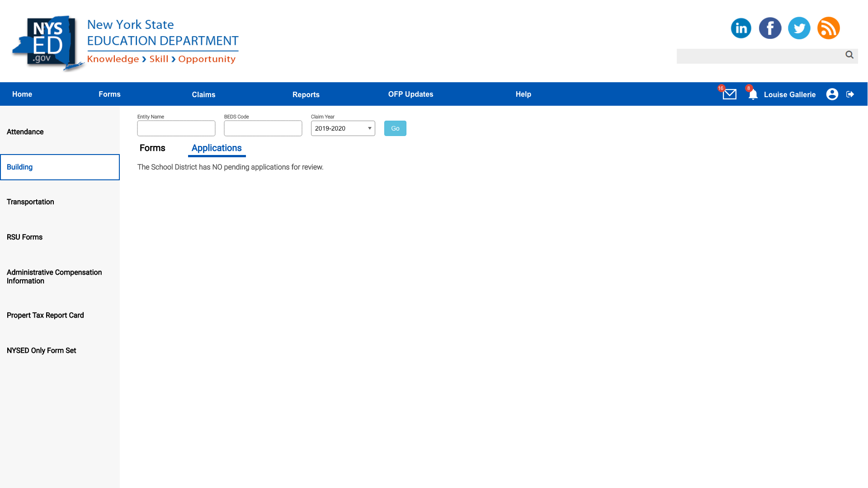Open the Twitter social icon

click(799, 28)
